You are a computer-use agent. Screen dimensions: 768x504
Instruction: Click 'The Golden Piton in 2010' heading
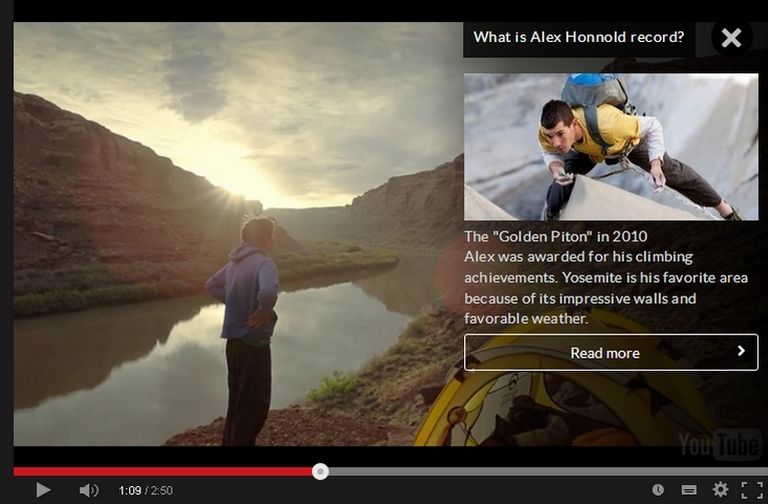(555, 237)
